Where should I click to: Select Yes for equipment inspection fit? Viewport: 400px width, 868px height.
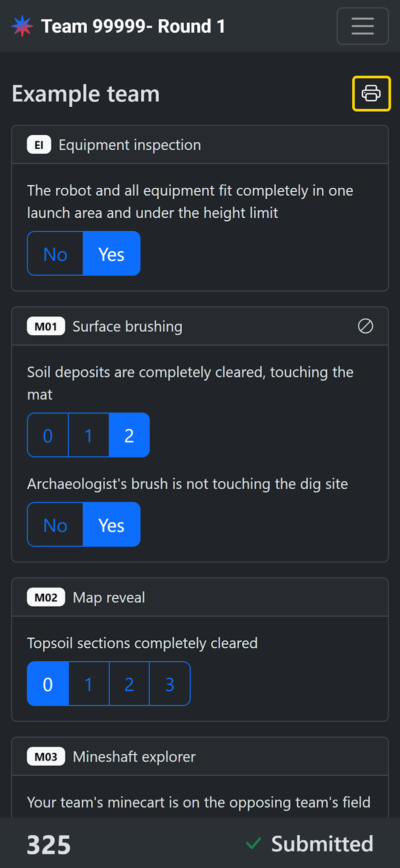point(111,254)
